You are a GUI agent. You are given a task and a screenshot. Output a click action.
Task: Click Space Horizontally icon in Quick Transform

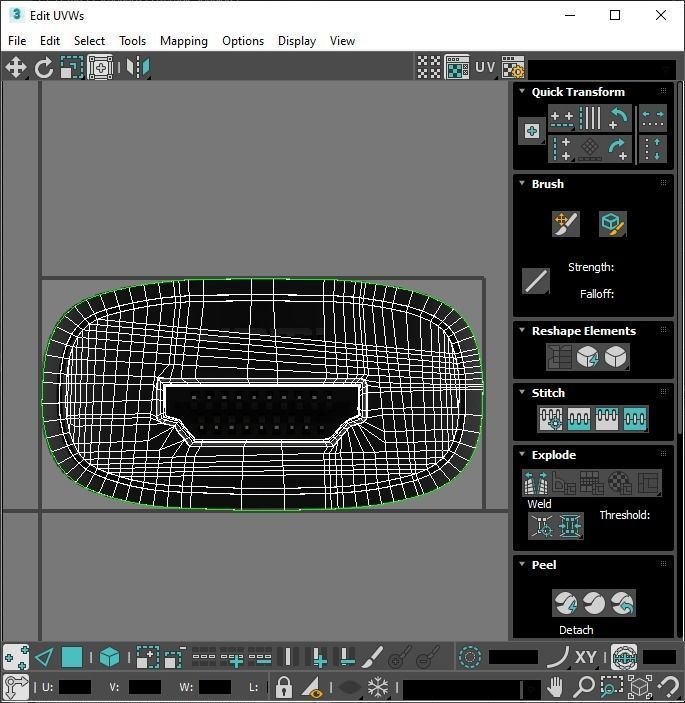click(x=653, y=119)
